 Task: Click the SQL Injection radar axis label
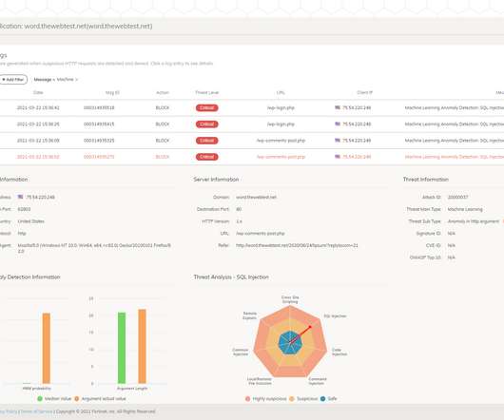coord(335,316)
